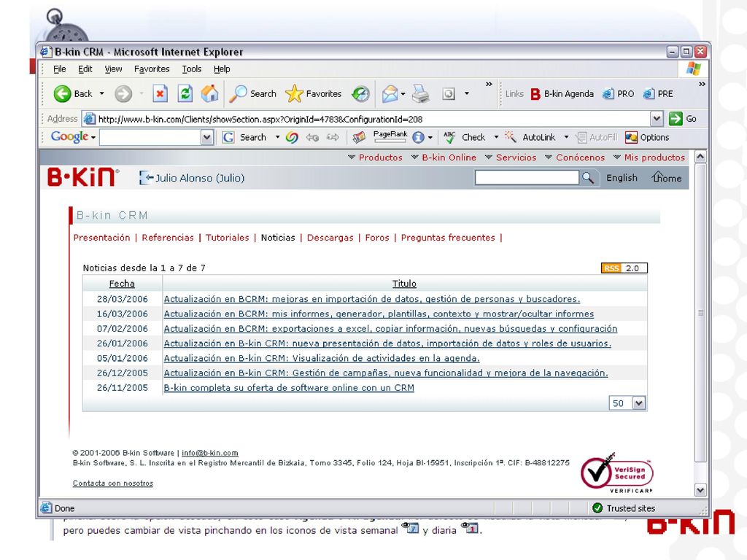Click the Google toolbar search input box
Viewport: 747px width, 560px height.
150,138
